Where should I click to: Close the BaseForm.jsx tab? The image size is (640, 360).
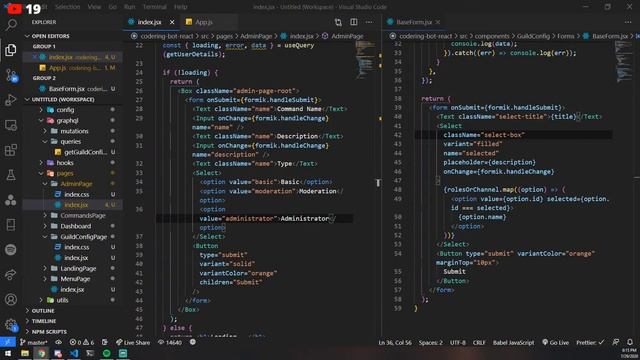pyautogui.click(x=438, y=22)
